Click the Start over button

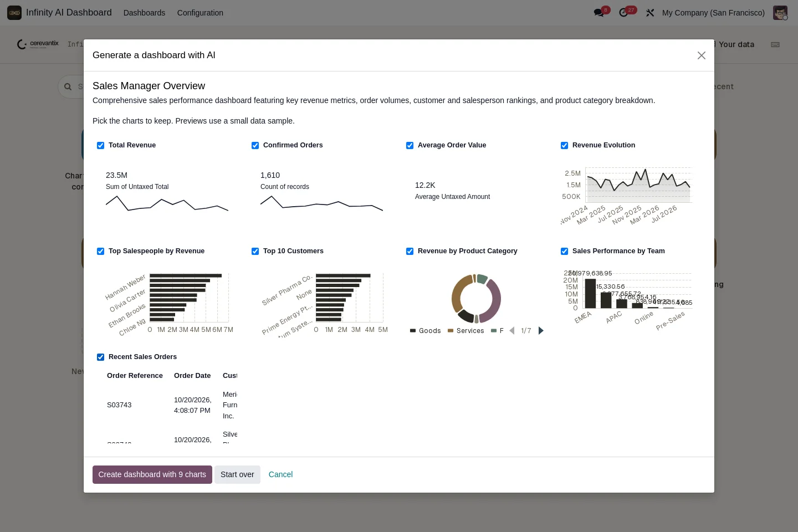coord(237,474)
